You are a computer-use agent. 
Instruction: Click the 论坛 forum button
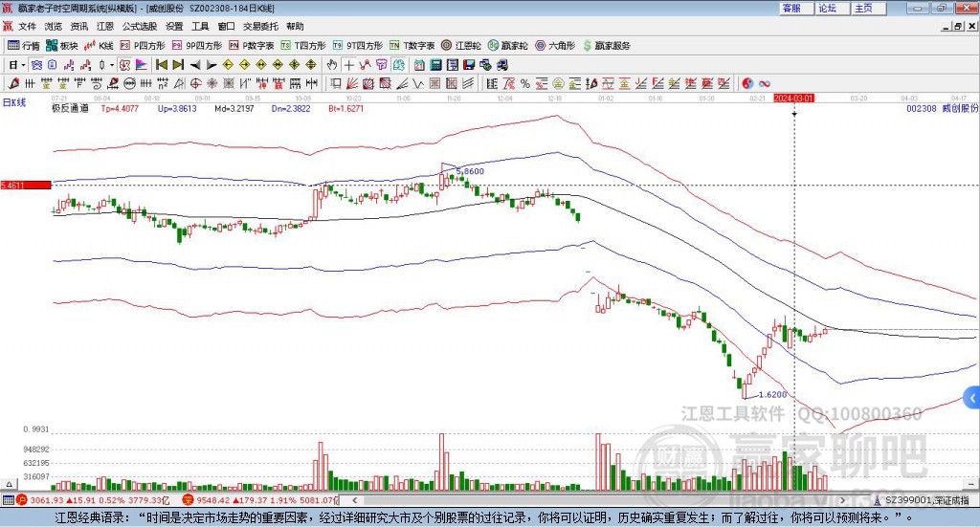pyautogui.click(x=833, y=8)
